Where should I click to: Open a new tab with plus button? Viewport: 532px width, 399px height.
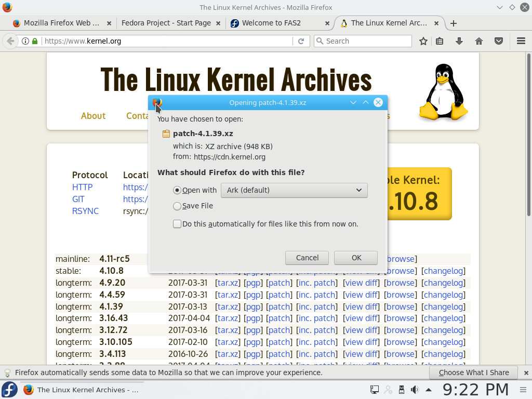point(453,23)
